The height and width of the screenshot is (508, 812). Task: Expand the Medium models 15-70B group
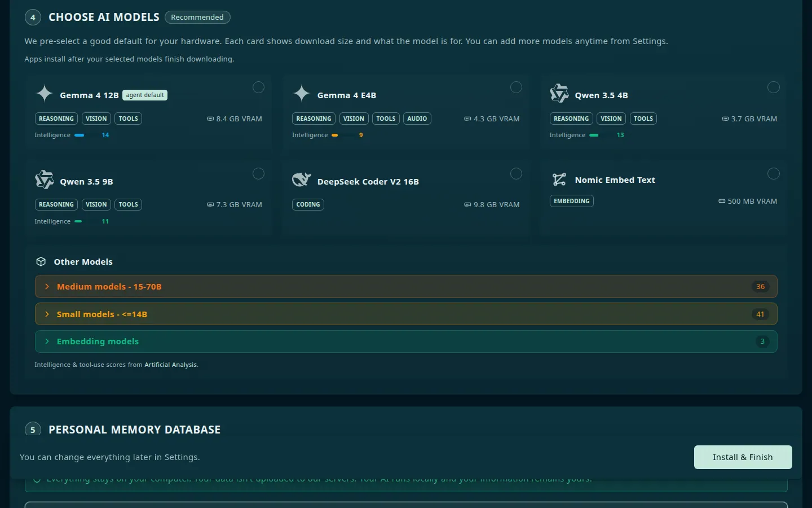point(406,287)
